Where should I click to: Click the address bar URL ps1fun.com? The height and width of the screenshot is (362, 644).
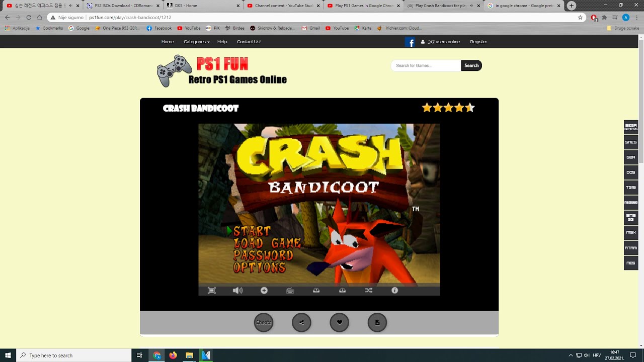pyautogui.click(x=130, y=17)
